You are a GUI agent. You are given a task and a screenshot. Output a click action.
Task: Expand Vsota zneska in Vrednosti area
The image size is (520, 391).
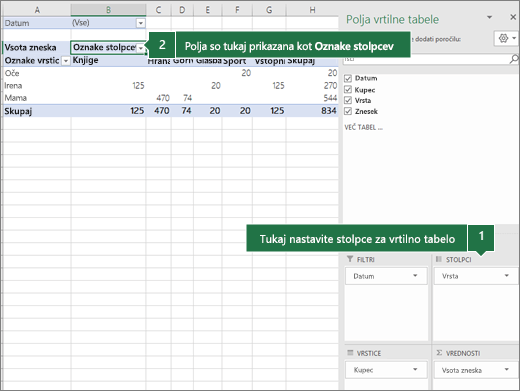click(x=507, y=369)
